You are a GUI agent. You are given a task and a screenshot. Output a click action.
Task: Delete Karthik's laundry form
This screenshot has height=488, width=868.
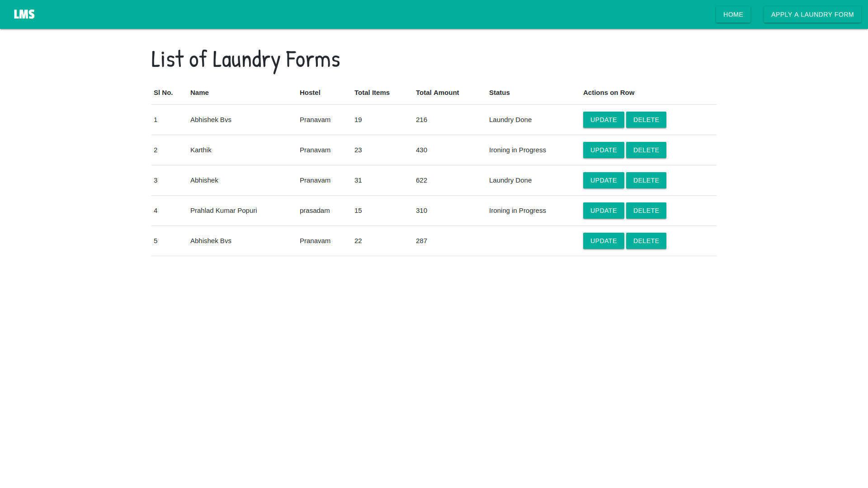coord(646,150)
